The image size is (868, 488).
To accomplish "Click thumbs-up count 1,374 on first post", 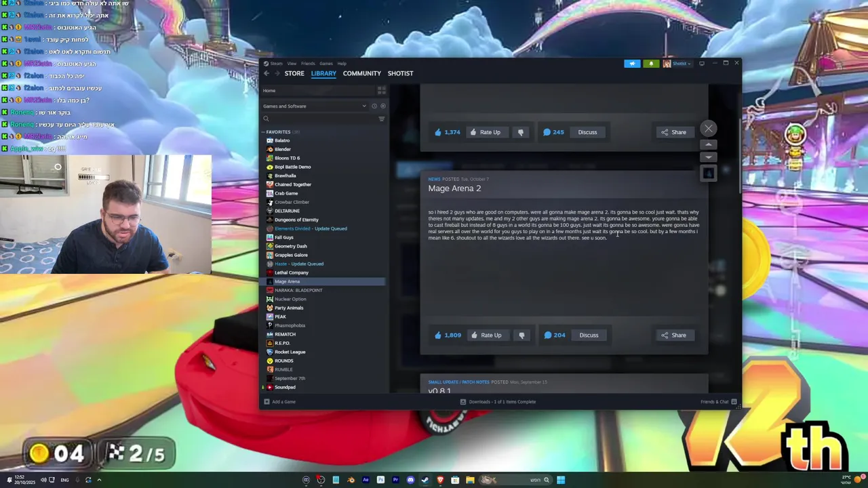I will [x=447, y=132].
